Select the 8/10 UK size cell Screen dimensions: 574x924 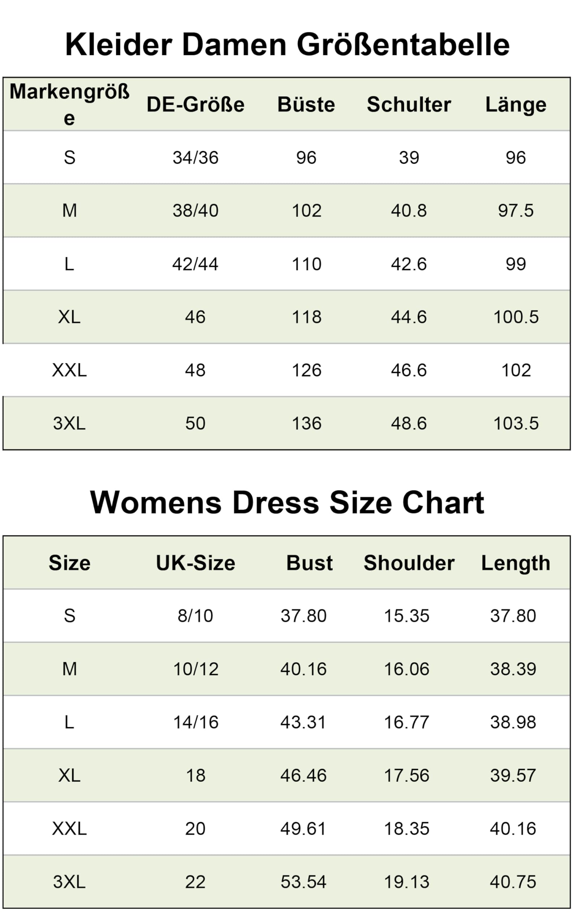point(195,616)
